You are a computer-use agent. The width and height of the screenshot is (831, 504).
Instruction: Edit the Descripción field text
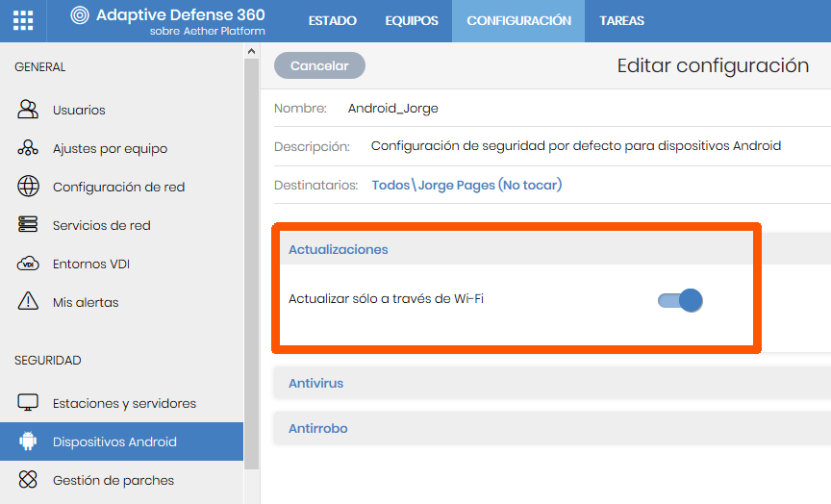coord(576,146)
